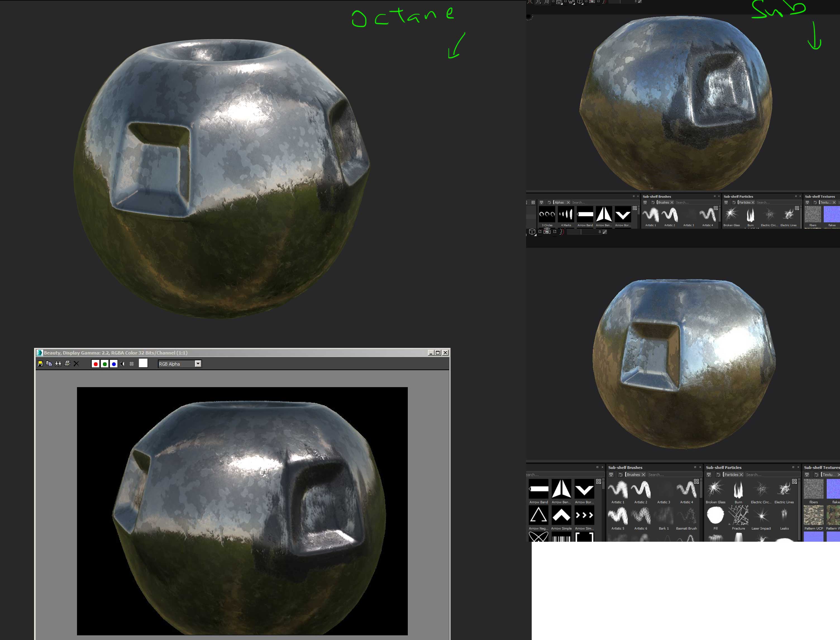Click the camera icon below alpha shelf
Image resolution: width=840 pixels, height=640 pixels.
547,231
